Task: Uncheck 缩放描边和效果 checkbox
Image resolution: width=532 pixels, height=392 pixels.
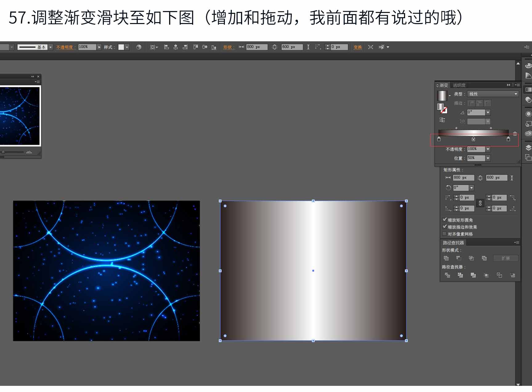Action: pos(445,227)
